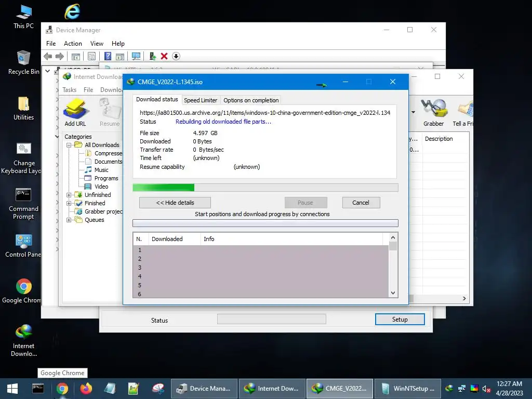This screenshot has width=532, height=399.
Task: Click scan for hardware changes monitor icon
Action: (x=136, y=56)
